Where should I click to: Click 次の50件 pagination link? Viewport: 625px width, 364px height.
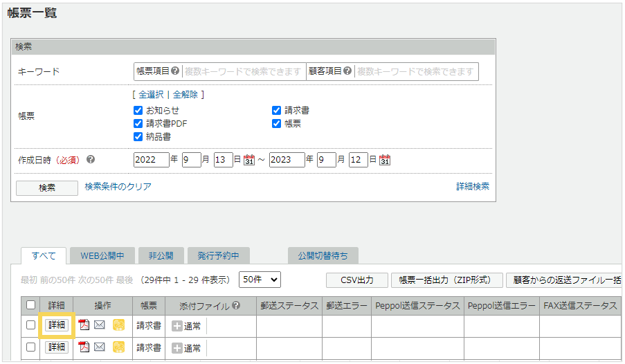(96, 280)
